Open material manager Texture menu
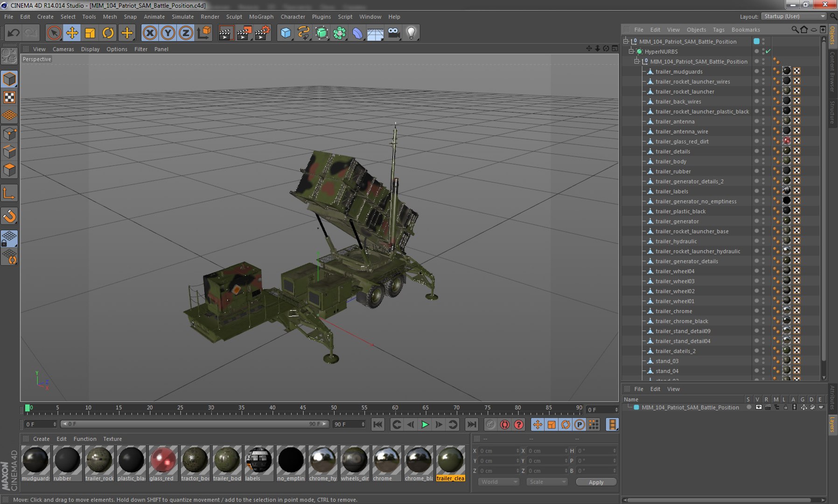Viewport: 838px width, 504px height. tap(112, 439)
